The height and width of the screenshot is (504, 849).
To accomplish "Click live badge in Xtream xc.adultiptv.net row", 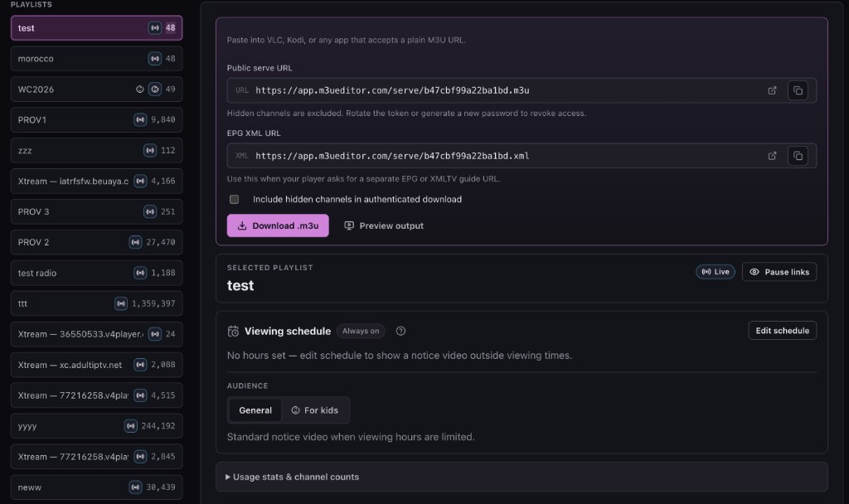I will pos(140,365).
